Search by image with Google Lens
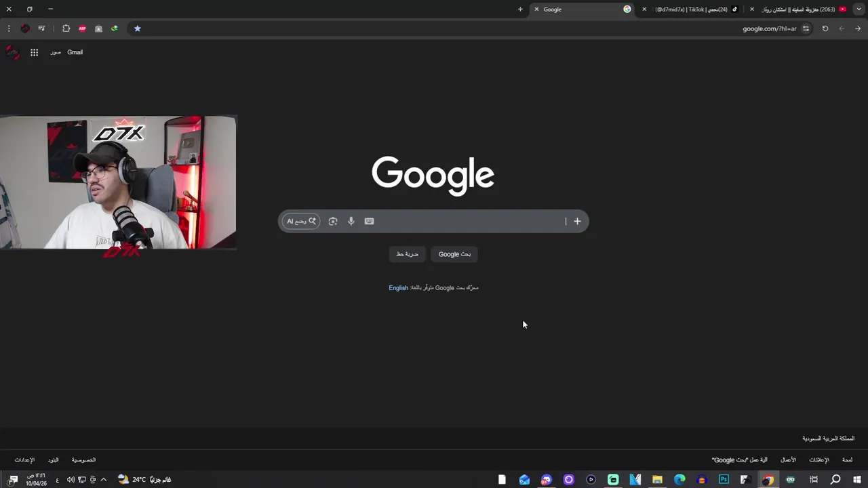This screenshot has height=488, width=868. (x=333, y=221)
